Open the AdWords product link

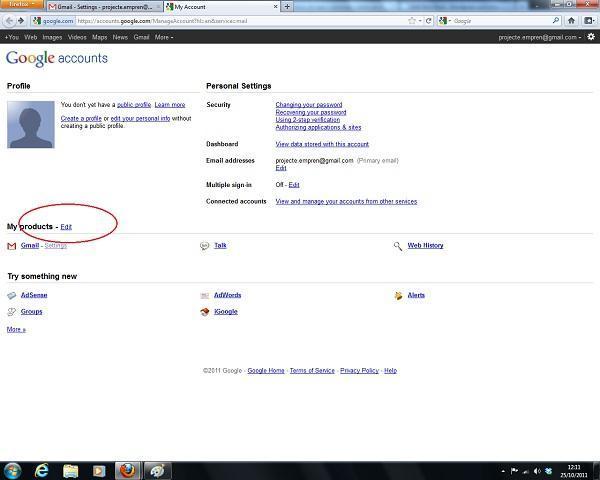tap(227, 295)
